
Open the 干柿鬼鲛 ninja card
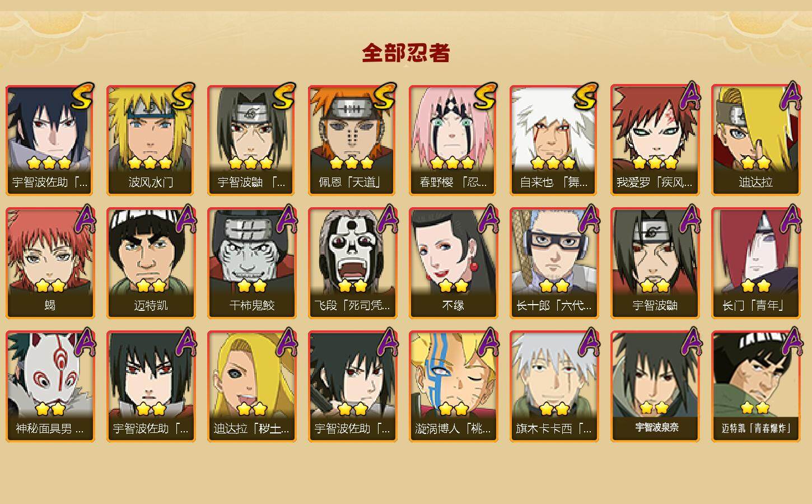pyautogui.click(x=251, y=263)
